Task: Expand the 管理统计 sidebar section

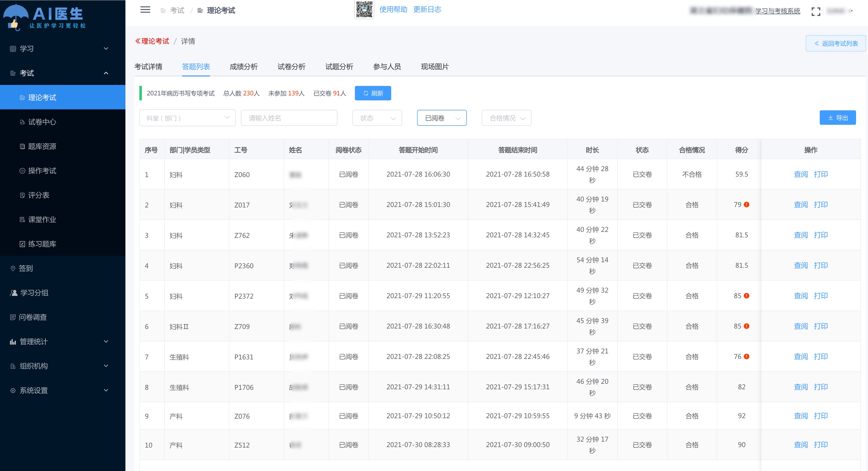Action: pos(63,341)
